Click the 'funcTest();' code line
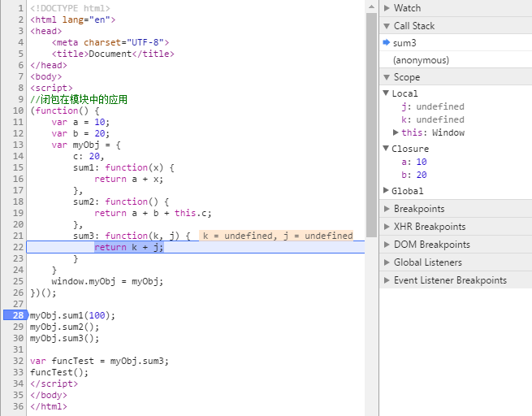The width and height of the screenshot is (532, 416). tap(59, 372)
